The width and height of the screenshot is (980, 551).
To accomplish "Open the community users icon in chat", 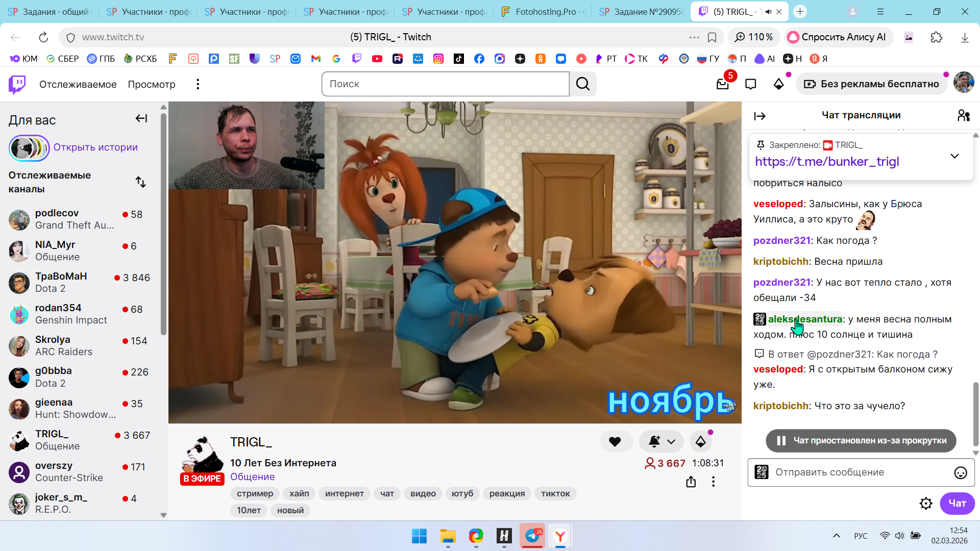I will click(x=963, y=115).
